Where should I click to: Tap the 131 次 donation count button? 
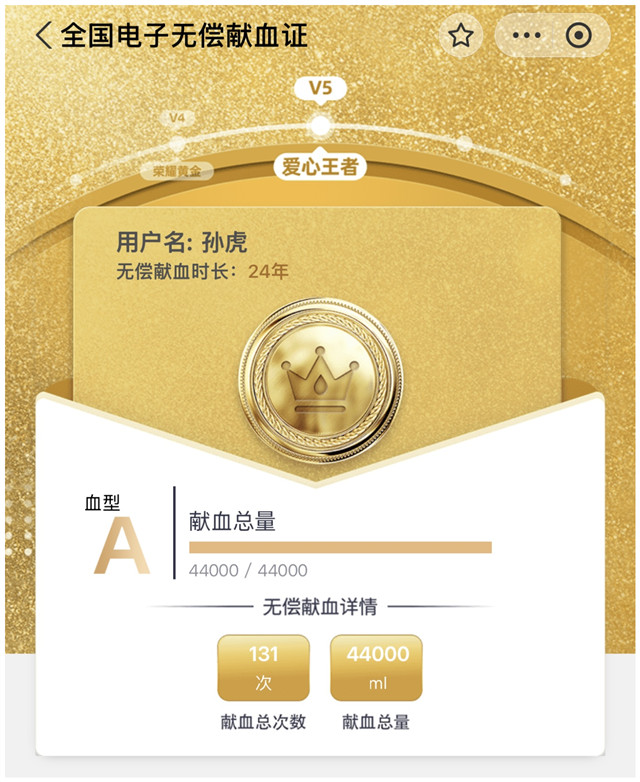(x=263, y=667)
